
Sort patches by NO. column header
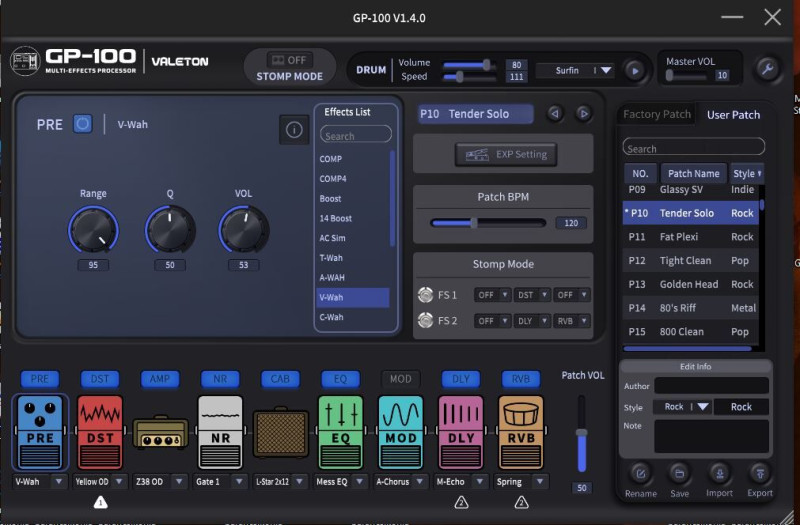click(x=640, y=173)
